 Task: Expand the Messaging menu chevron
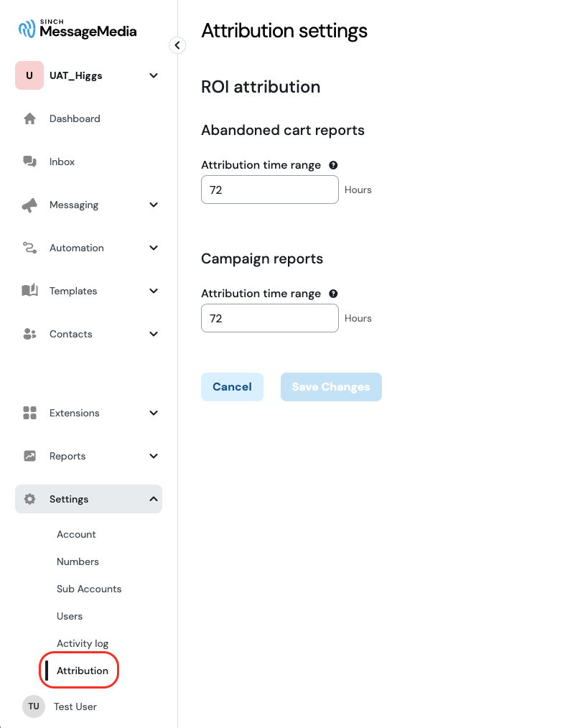pyautogui.click(x=154, y=205)
